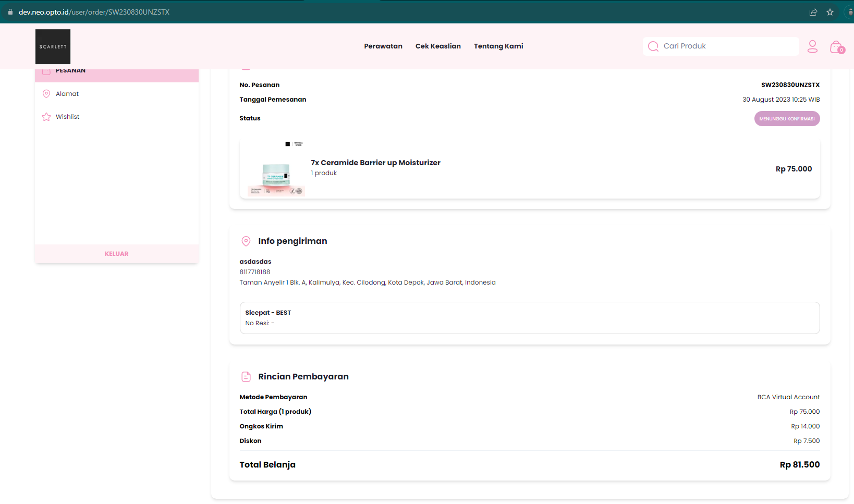The image size is (854, 504).
Task: Click the padlock site info icon
Action: [x=10, y=12]
